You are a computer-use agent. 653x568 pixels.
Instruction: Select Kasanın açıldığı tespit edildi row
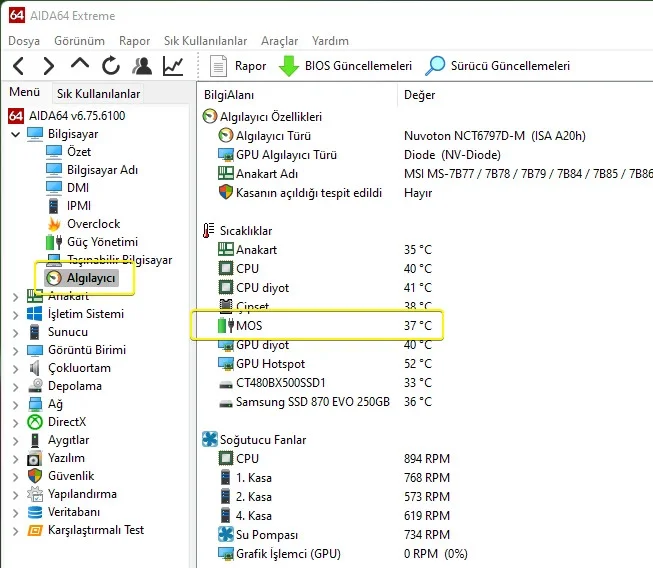point(325,193)
